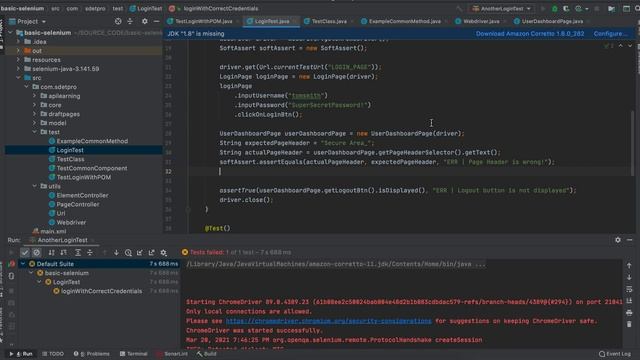This screenshot has height=360, width=640.
Task: Open the TODO tool window tab
Action: 53,354
